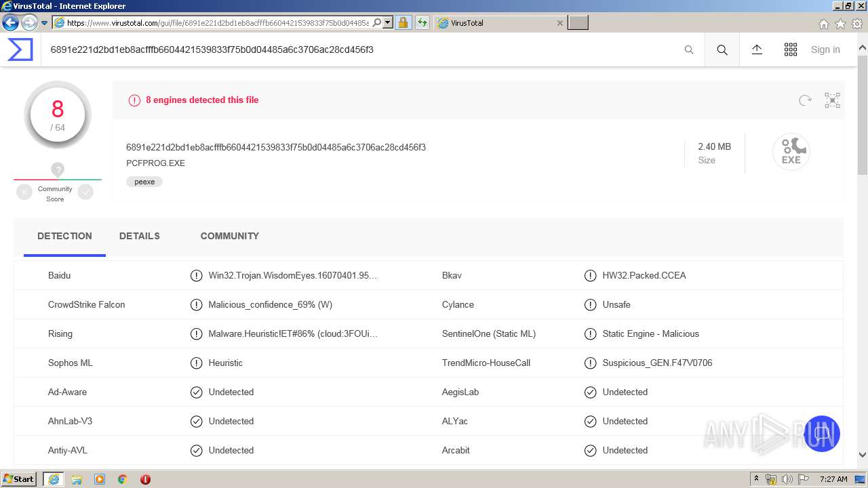Vote malicious with the X community button
This screenshot has width=868, height=488.
click(x=24, y=192)
